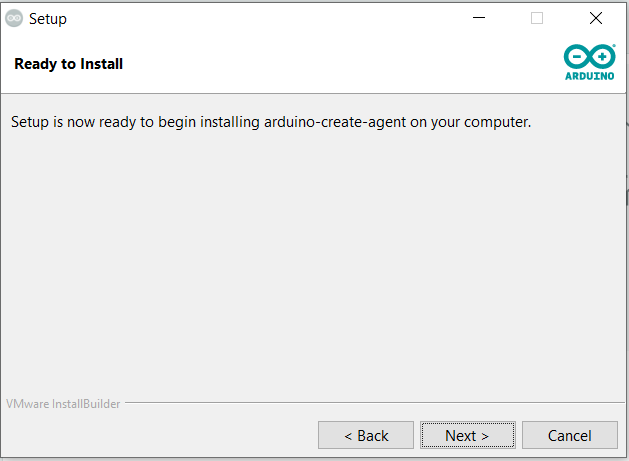Click the Next > button to start installation
This screenshot has height=461, width=629.
coord(468,435)
